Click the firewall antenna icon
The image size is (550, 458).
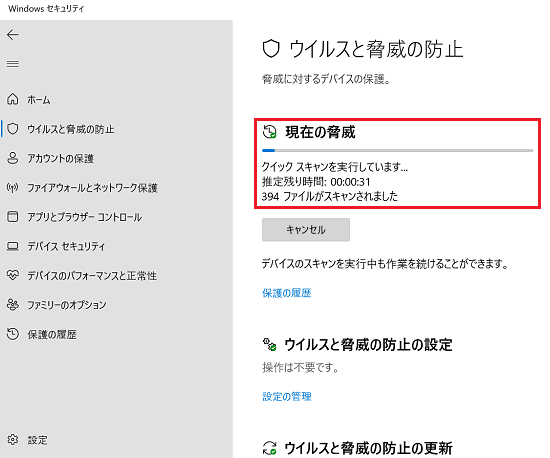pyautogui.click(x=13, y=188)
